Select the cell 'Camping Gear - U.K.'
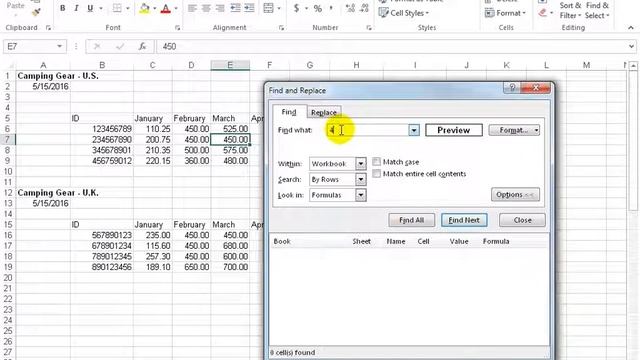The height and width of the screenshot is (360, 640). point(43,193)
